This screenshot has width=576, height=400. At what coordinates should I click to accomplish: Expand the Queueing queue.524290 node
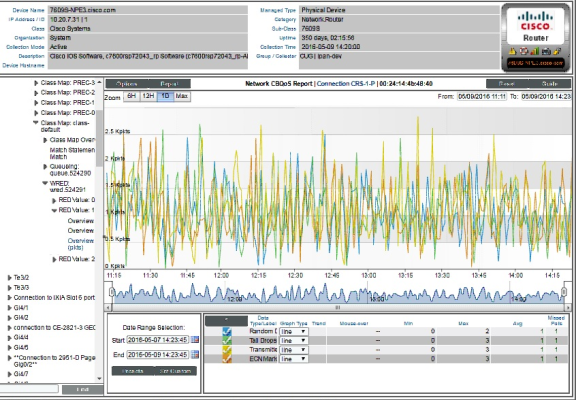45,167
